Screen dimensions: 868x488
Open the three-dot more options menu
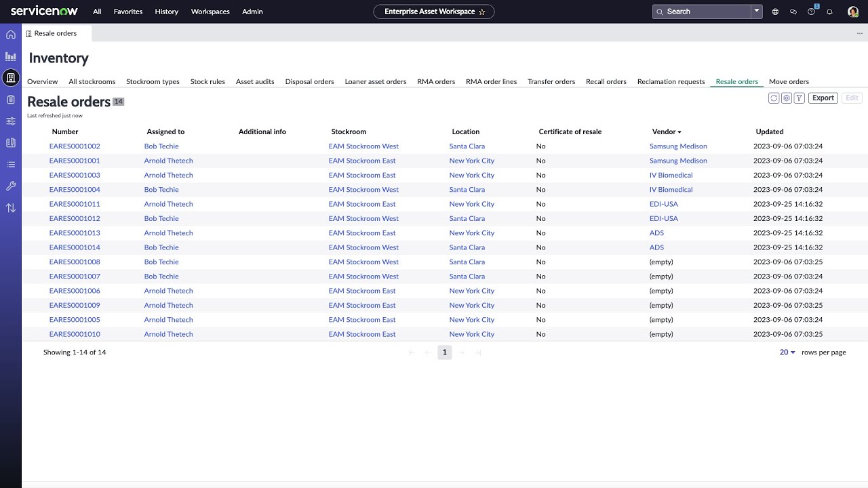[x=860, y=33]
